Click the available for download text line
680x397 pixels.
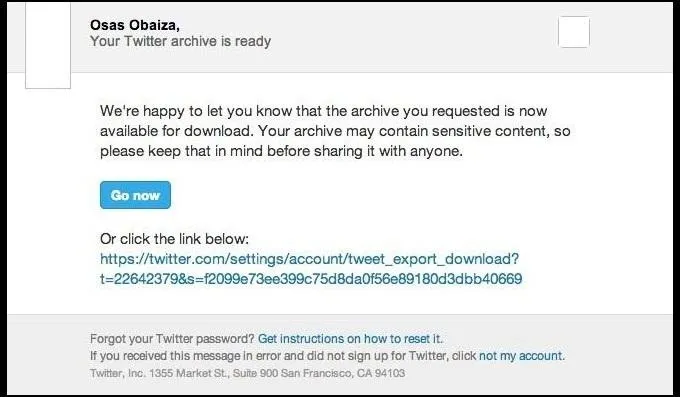335,131
